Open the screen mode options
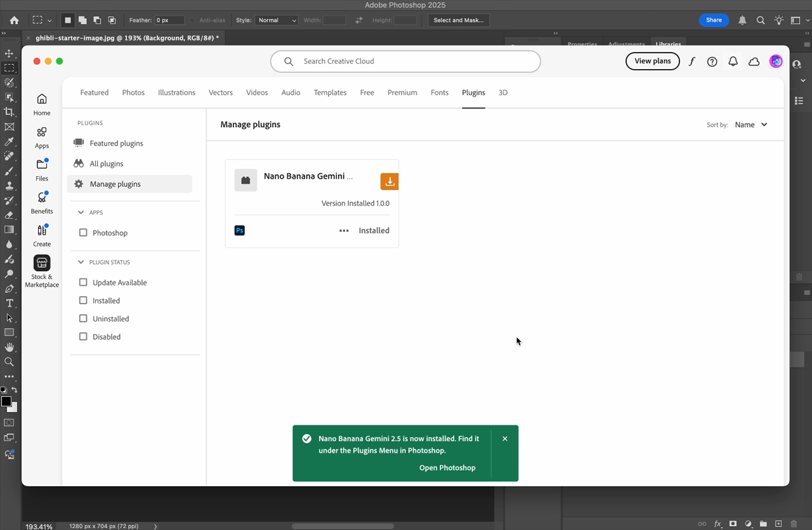The image size is (812, 530). point(9,437)
